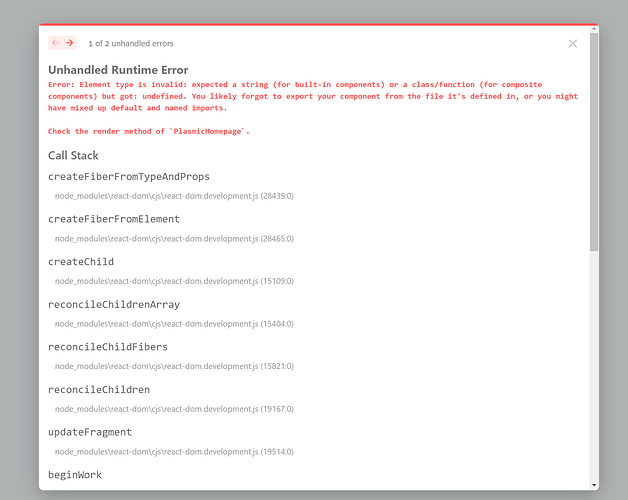Click the 'Check the render method' message

[149, 131]
